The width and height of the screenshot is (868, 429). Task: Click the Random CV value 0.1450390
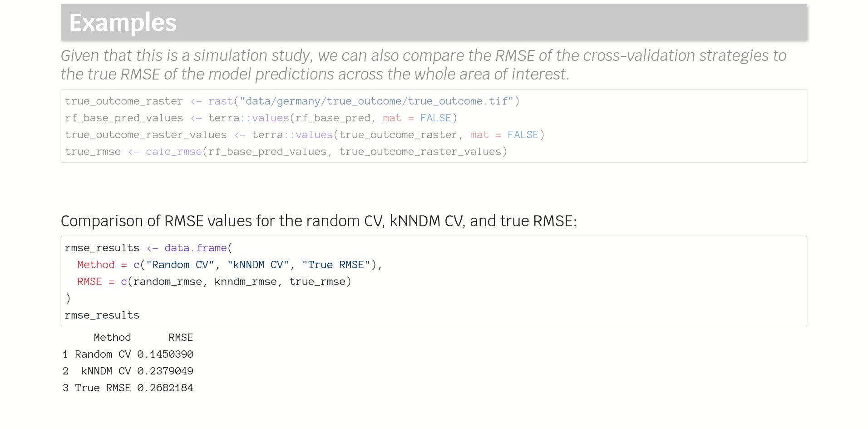pyautogui.click(x=165, y=354)
